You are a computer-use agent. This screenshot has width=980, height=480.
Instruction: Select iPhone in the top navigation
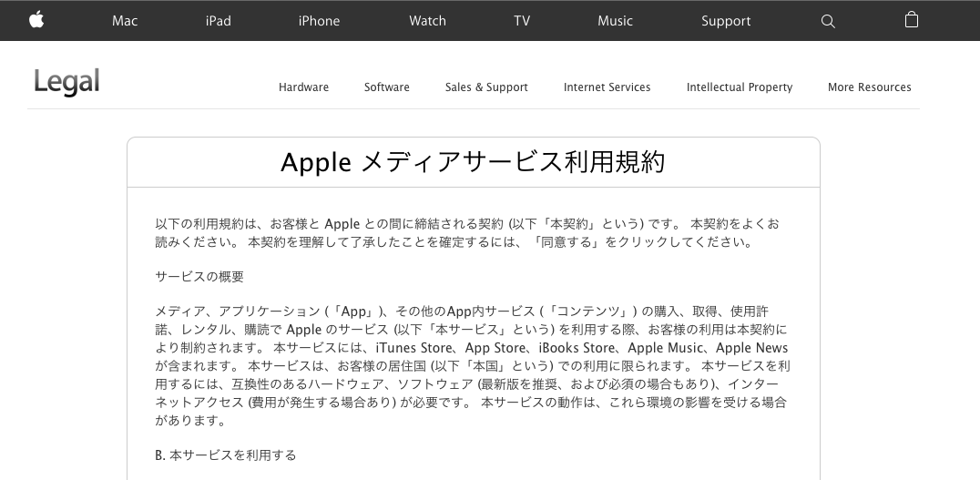click(x=319, y=21)
